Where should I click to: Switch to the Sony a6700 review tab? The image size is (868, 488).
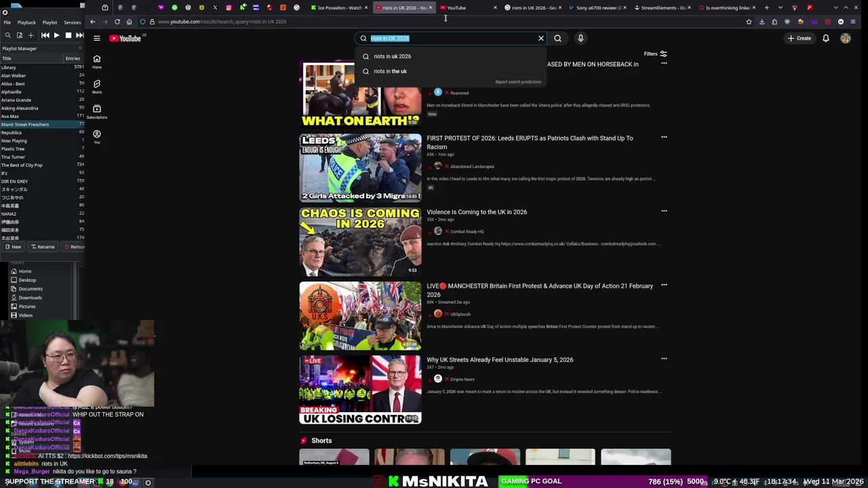598,7
